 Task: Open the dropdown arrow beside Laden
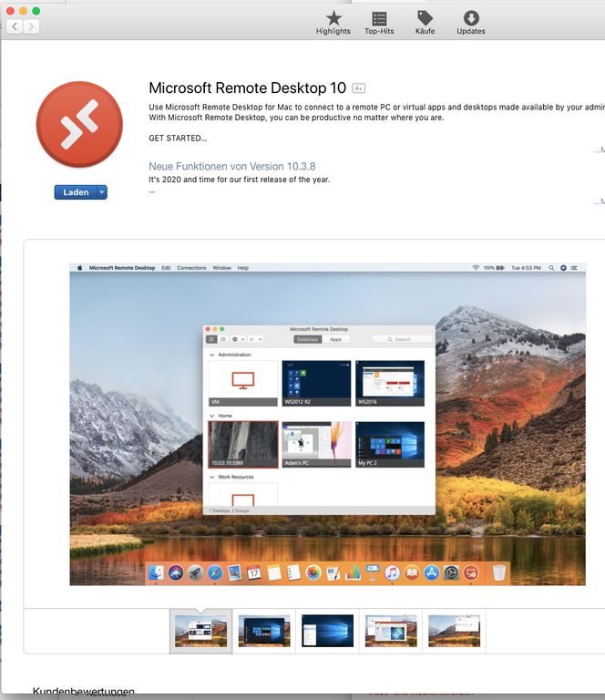[x=102, y=192]
